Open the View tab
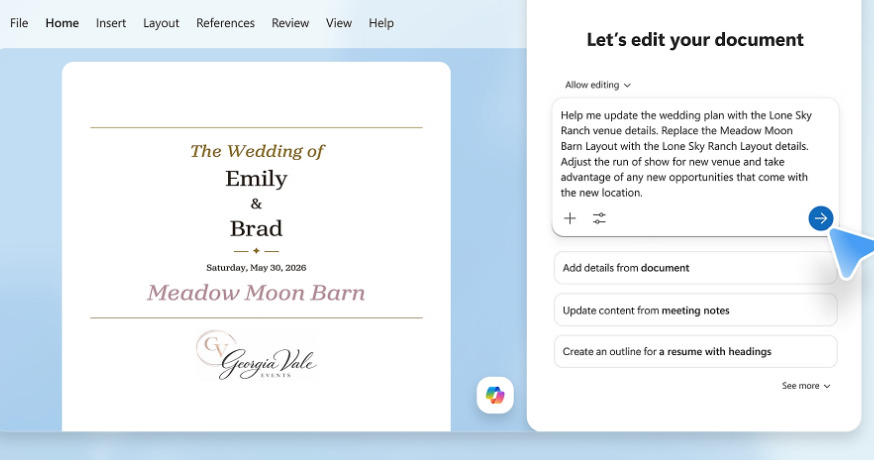Screen dimensions: 874x460 pyautogui.click(x=339, y=23)
